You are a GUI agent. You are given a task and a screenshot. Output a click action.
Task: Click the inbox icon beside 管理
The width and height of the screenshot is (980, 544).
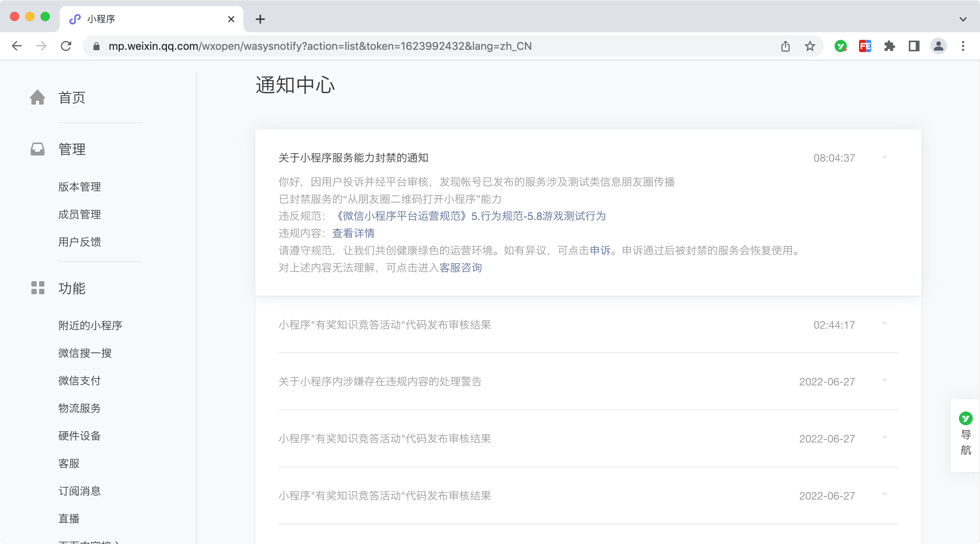[38, 149]
